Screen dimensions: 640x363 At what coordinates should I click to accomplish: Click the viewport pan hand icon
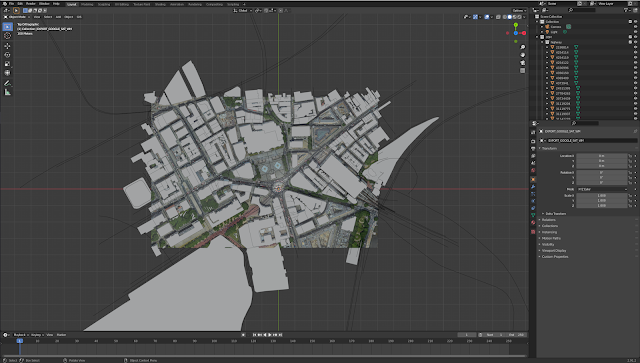522,55
